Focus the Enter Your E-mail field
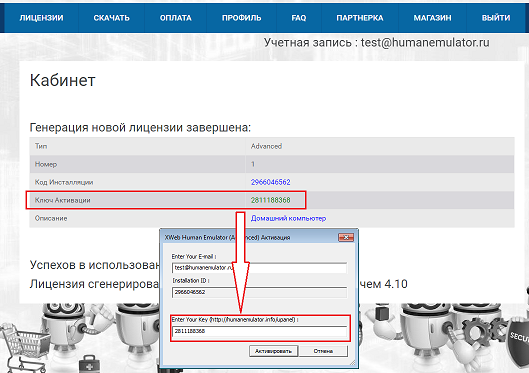The image size is (529, 373). (259, 268)
